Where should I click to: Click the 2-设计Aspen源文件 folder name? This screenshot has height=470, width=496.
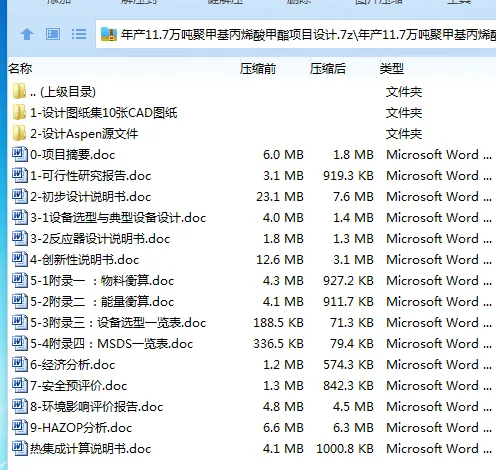84,134
